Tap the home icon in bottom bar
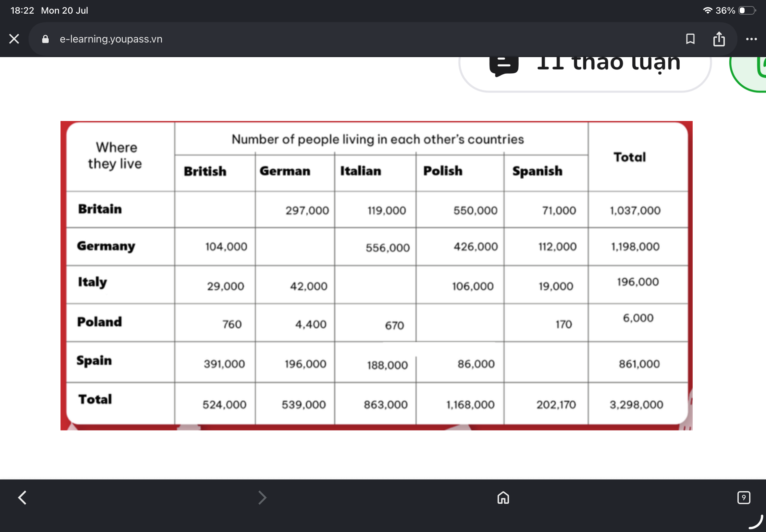The image size is (766, 532). [503, 497]
